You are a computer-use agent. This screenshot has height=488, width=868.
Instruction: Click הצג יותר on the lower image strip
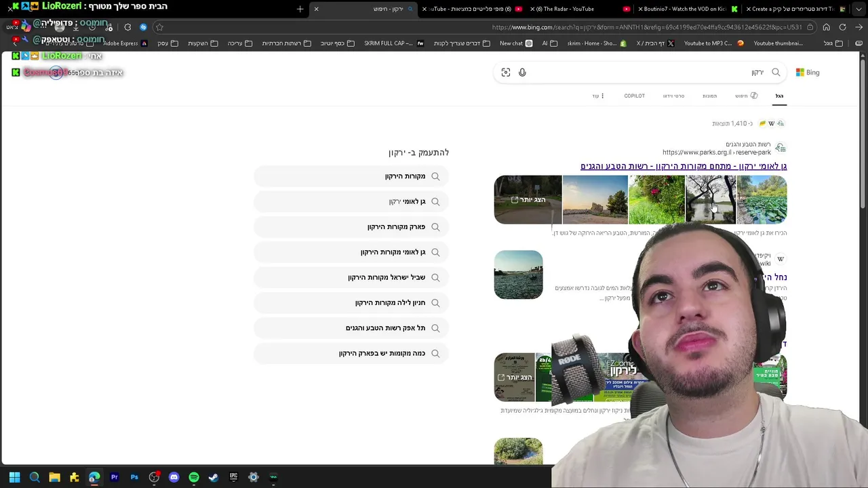pyautogui.click(x=514, y=378)
